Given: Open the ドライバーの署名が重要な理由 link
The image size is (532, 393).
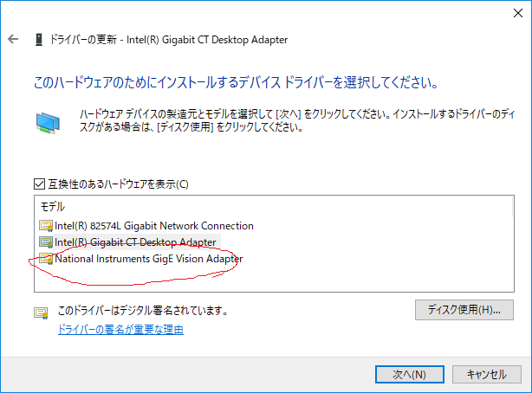Looking at the screenshot, I should click(x=120, y=330).
